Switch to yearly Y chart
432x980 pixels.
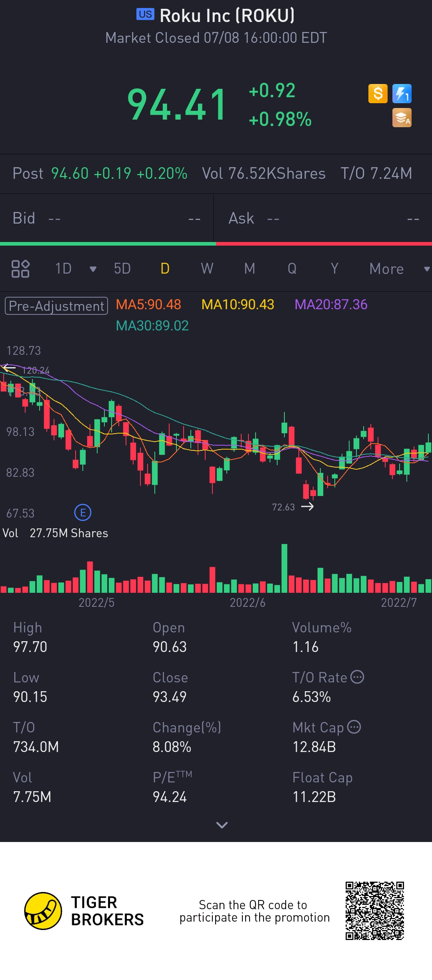(x=334, y=269)
